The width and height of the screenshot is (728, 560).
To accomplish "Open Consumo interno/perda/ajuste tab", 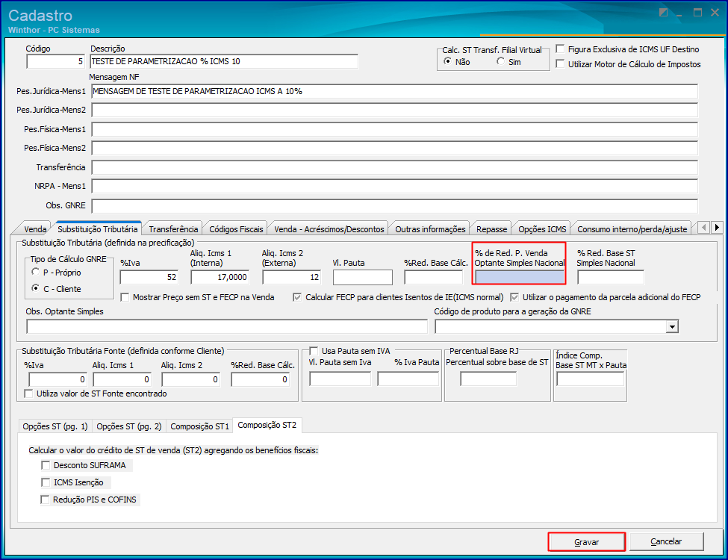I will click(x=632, y=229).
